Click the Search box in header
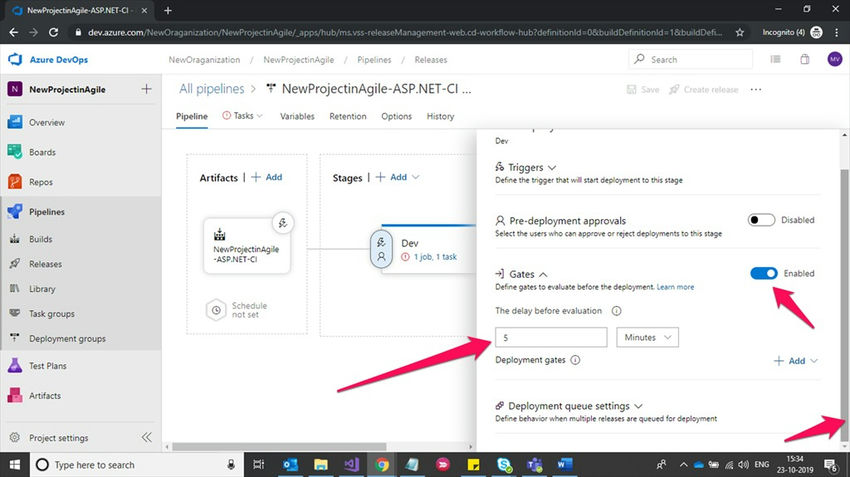 pyautogui.click(x=691, y=59)
